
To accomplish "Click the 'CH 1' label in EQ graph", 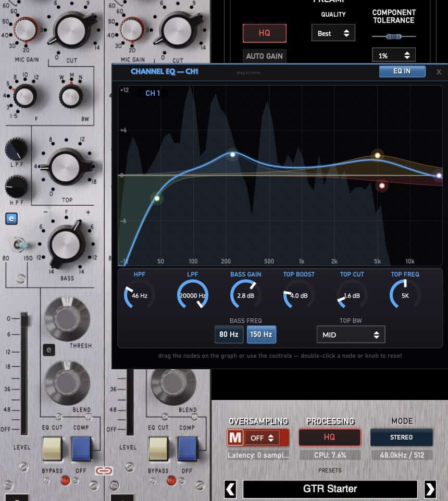I will [x=153, y=93].
